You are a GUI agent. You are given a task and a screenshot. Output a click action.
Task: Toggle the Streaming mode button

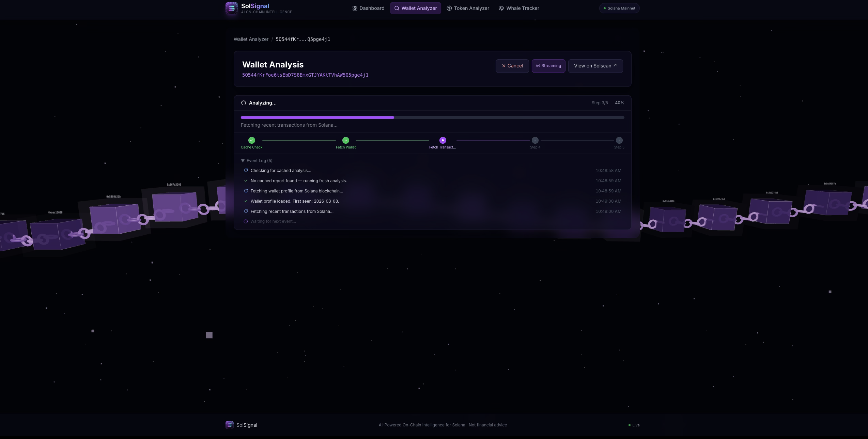[x=548, y=66]
